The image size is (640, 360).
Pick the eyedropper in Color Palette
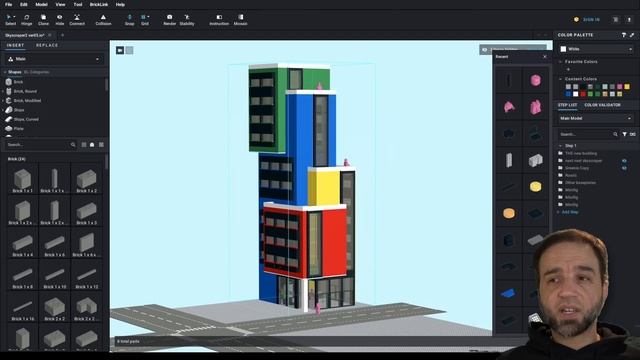(632, 35)
